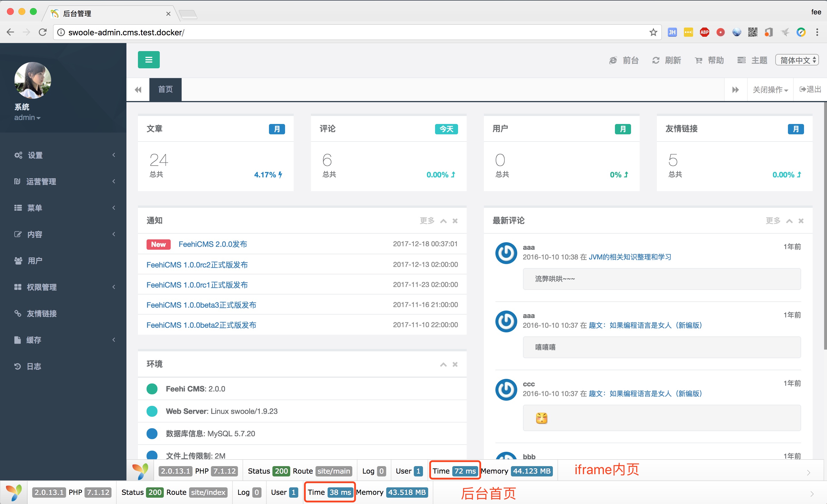Image resolution: width=827 pixels, height=504 pixels.
Task: Open the FeehiCMS 2.0.0发布 notice link
Action: 212,244
